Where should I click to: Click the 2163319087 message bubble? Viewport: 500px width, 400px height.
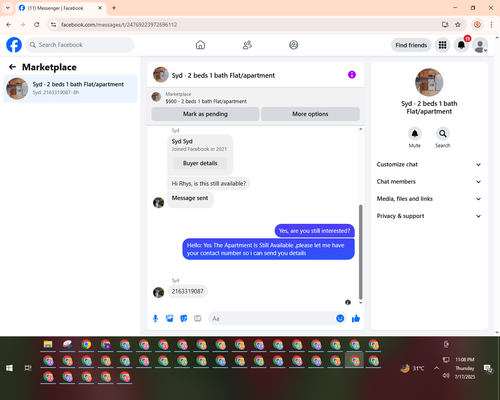[x=187, y=291]
